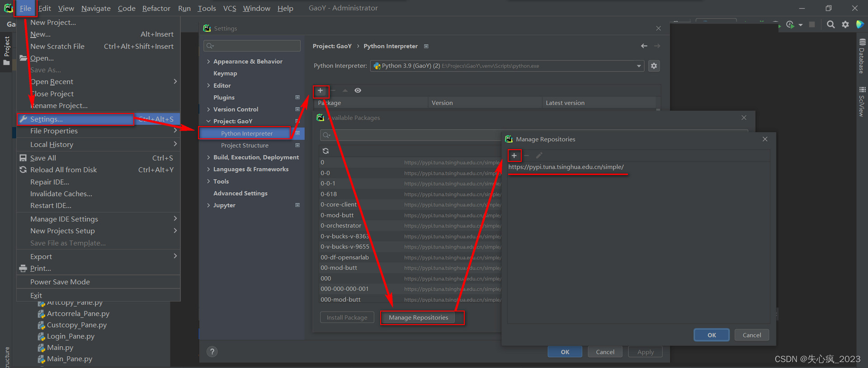Click the Settings help question mark icon
The width and height of the screenshot is (868, 368).
[212, 352]
